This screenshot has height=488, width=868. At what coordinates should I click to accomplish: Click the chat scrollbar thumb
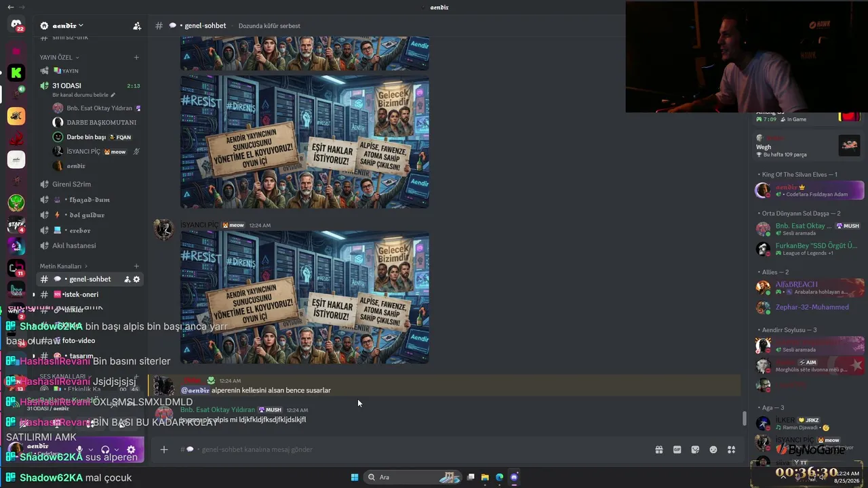pyautogui.click(x=744, y=419)
